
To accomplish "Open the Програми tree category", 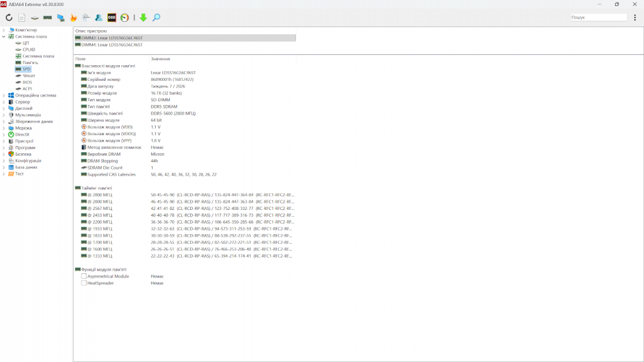I will pyautogui.click(x=25, y=148).
